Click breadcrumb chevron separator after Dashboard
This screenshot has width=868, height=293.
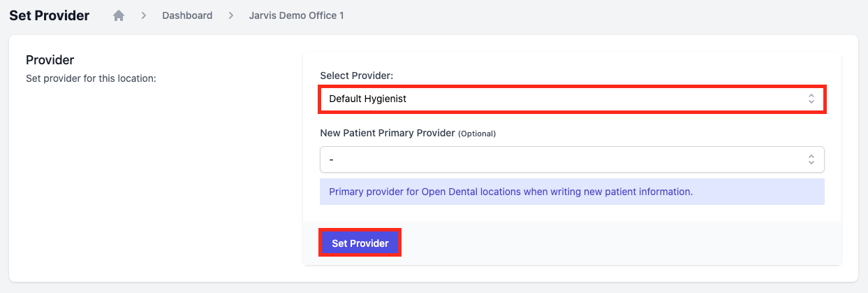pos(230,15)
